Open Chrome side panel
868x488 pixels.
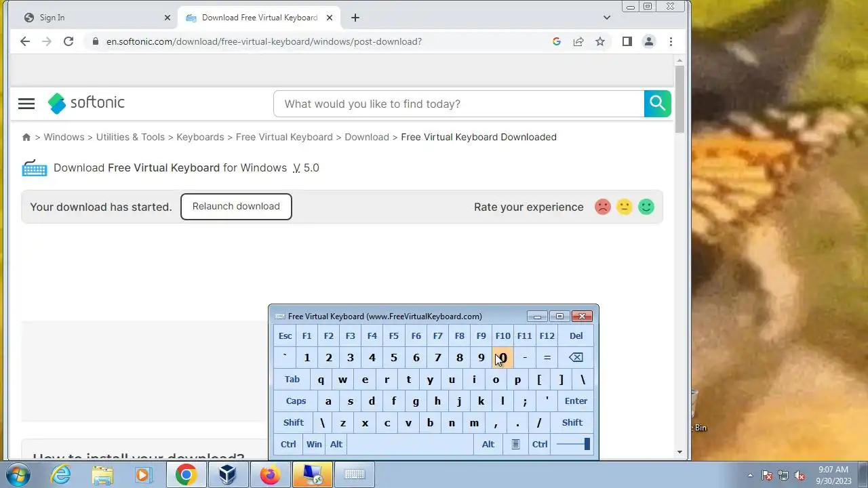pyautogui.click(x=627, y=41)
